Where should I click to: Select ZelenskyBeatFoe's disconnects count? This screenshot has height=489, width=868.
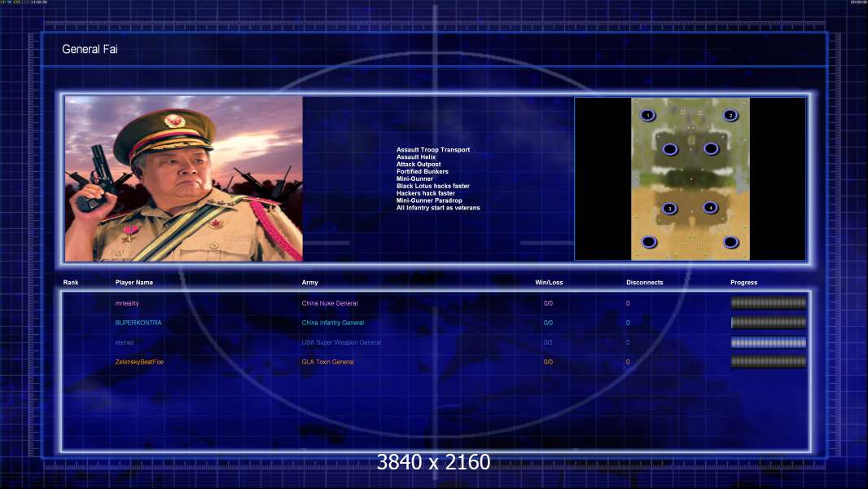[628, 362]
